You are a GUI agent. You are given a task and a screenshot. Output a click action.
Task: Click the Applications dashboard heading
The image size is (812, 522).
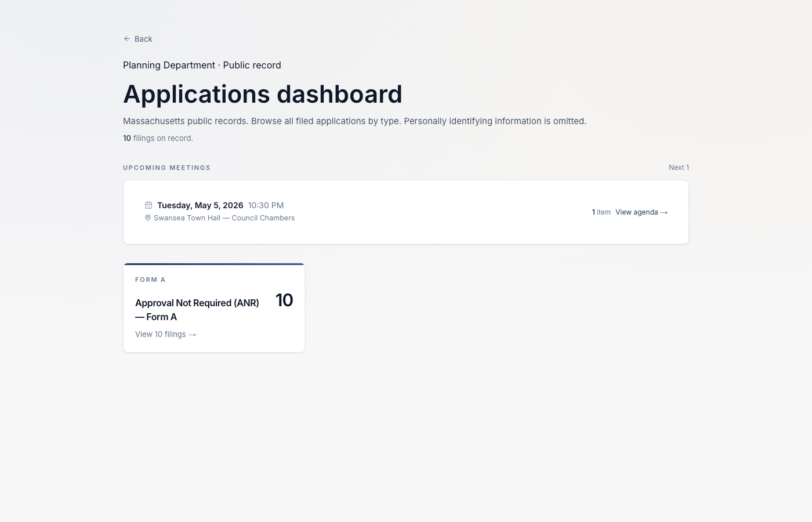click(x=263, y=94)
